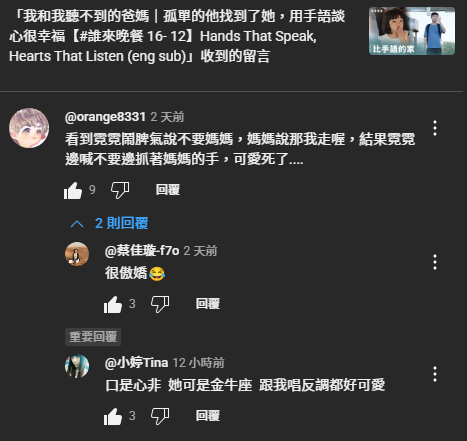The height and width of the screenshot is (441, 467).
Task: Open the @orange8331 channel link
Action: click(105, 117)
